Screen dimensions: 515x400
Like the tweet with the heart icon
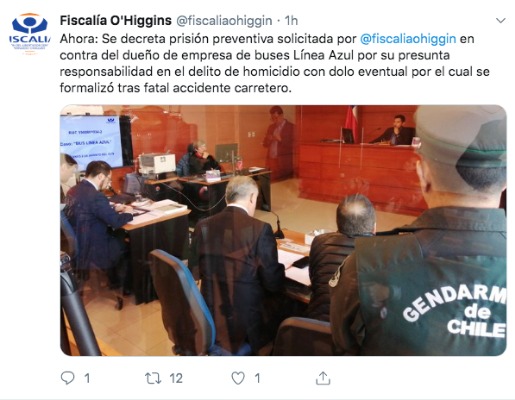pos(238,378)
